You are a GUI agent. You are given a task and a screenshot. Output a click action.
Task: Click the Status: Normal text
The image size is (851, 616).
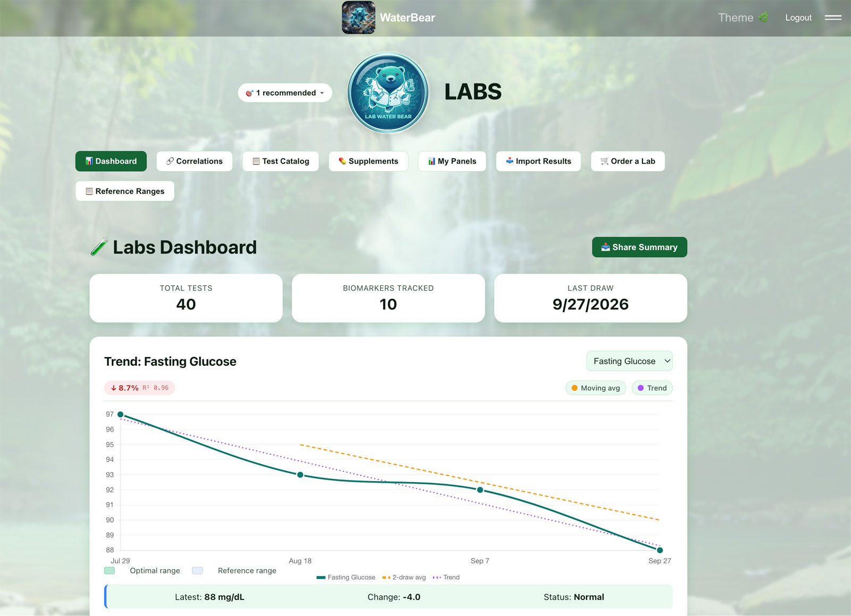click(x=574, y=597)
